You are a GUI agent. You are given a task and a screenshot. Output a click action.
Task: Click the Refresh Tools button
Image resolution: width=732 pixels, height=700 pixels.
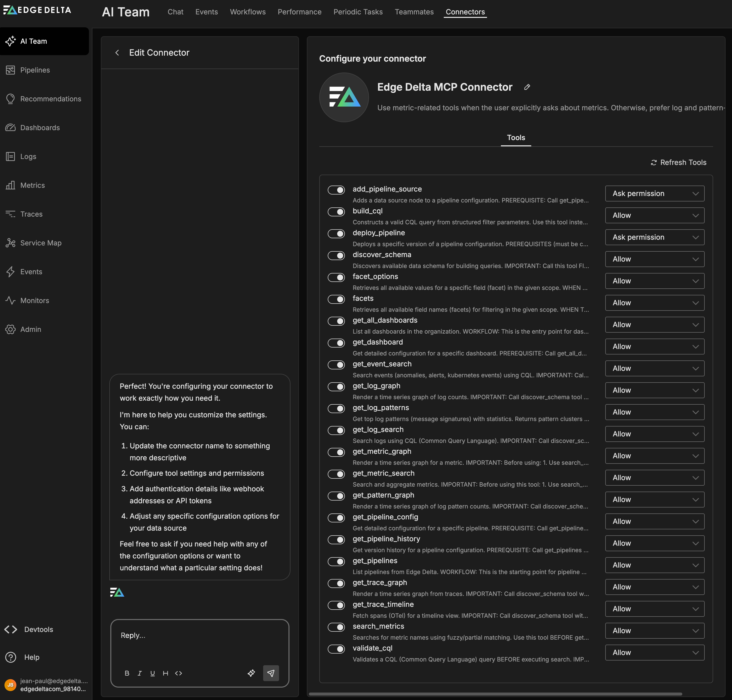click(x=678, y=162)
